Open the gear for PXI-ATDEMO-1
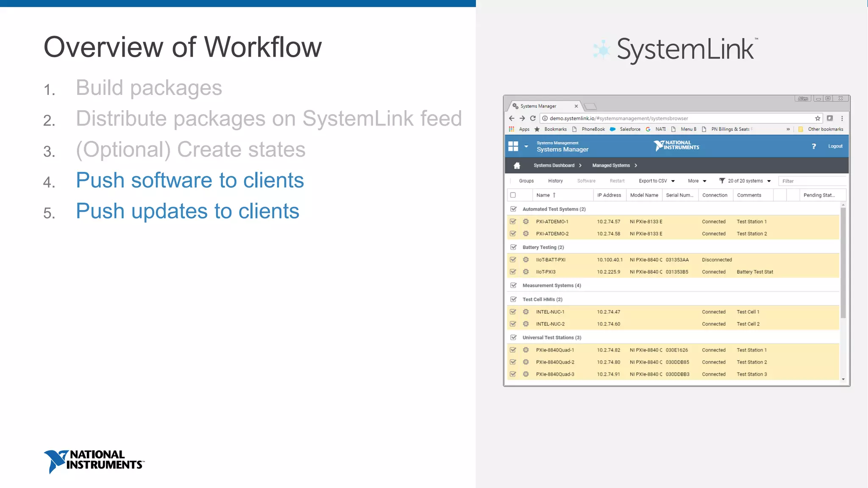Image resolution: width=868 pixels, height=488 pixels. coord(526,222)
